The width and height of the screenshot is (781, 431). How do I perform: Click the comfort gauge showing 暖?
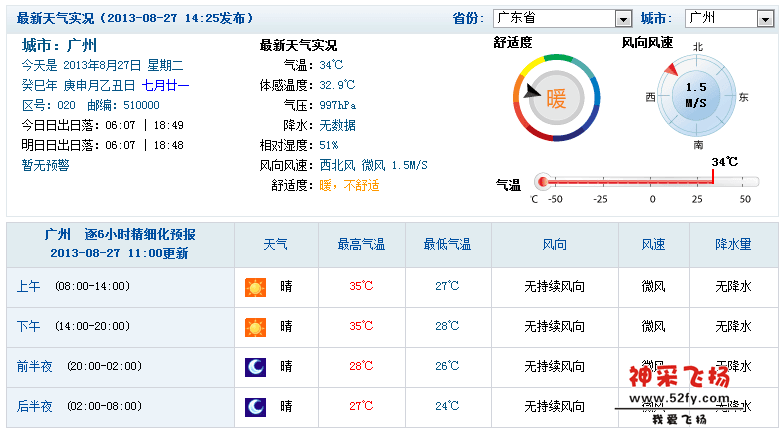coord(556,98)
